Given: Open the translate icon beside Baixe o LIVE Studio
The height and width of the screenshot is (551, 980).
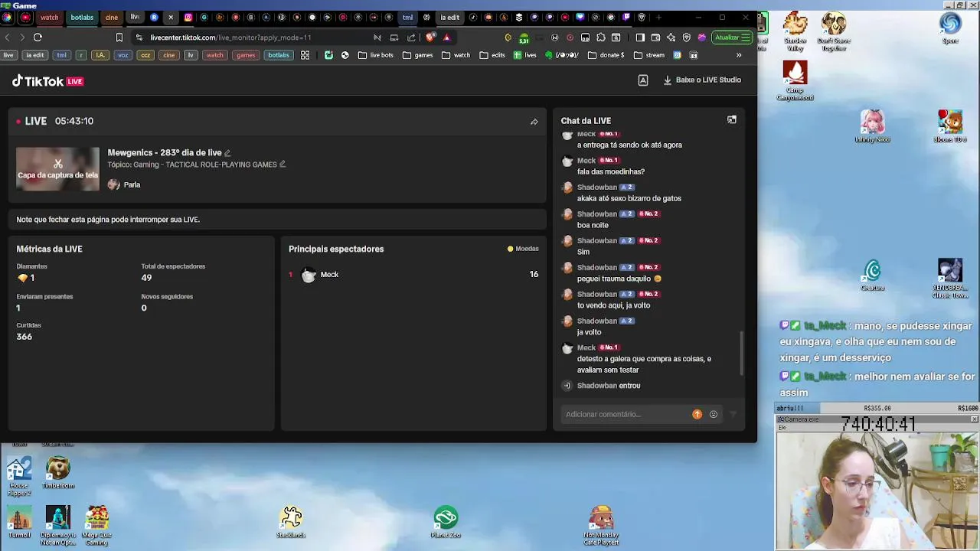Looking at the screenshot, I should (x=643, y=80).
